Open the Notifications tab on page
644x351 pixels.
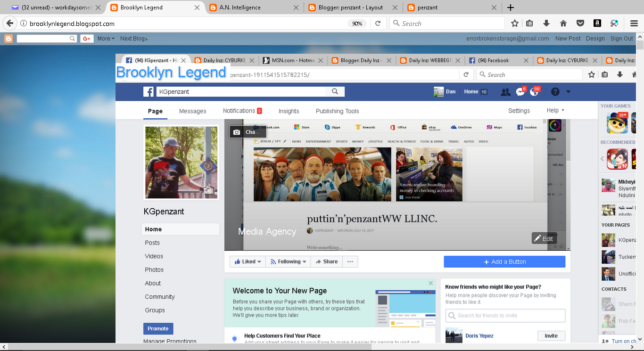coord(242,111)
